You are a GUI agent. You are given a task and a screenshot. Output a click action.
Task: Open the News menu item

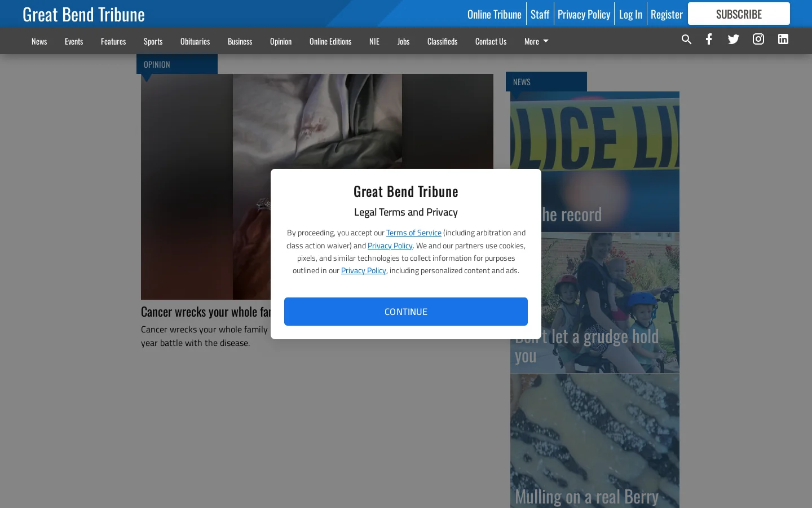(x=39, y=41)
